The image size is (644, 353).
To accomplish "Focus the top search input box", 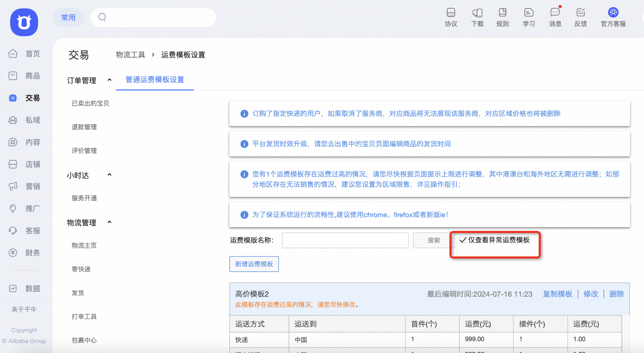I will [x=153, y=18].
